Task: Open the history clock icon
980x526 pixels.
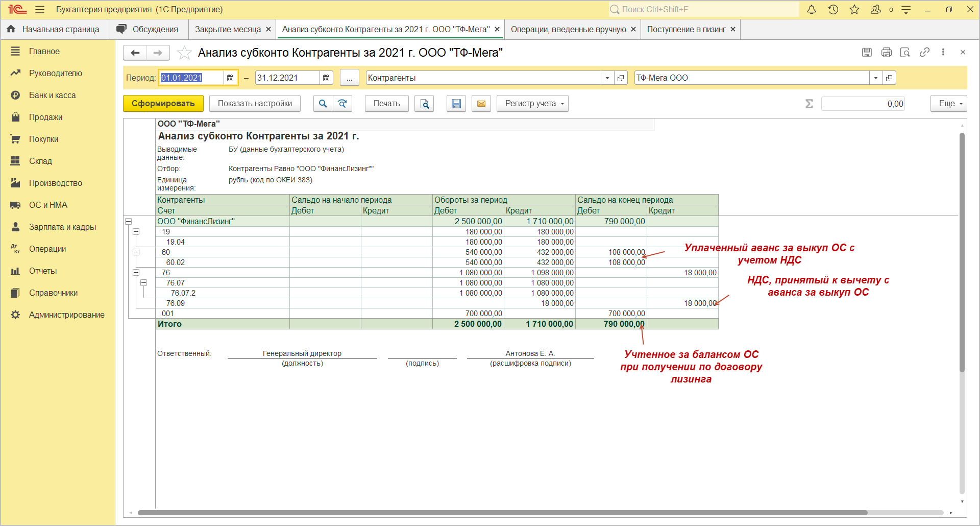Action: coord(833,10)
